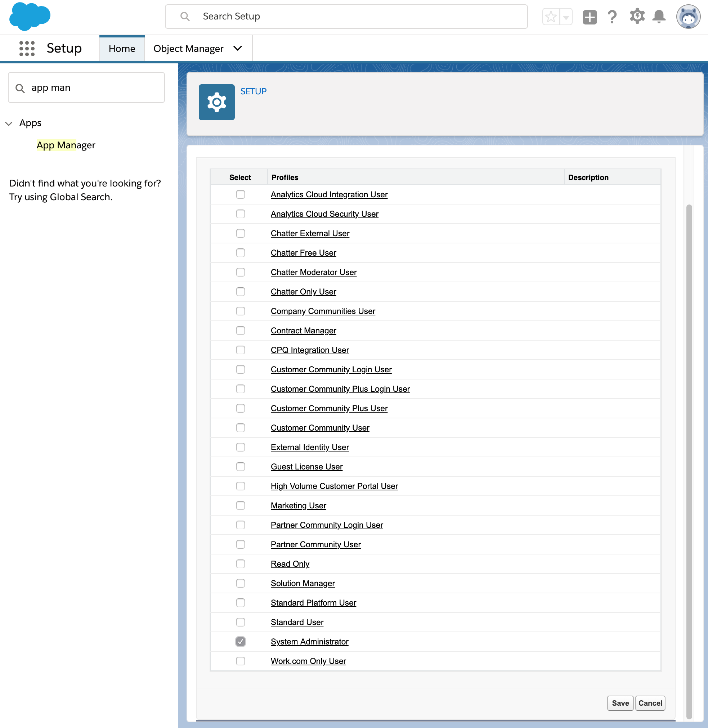Viewport: 708px width, 728px height.
Task: Focus the Search Setup input field
Action: pyautogui.click(x=346, y=17)
